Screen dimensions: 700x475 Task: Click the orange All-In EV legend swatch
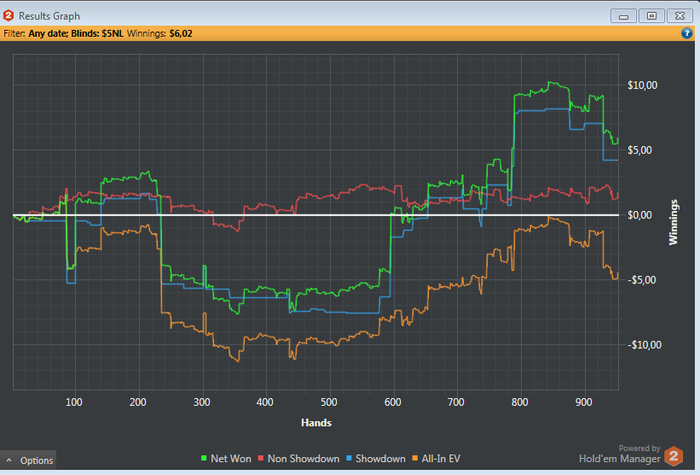[x=415, y=458]
